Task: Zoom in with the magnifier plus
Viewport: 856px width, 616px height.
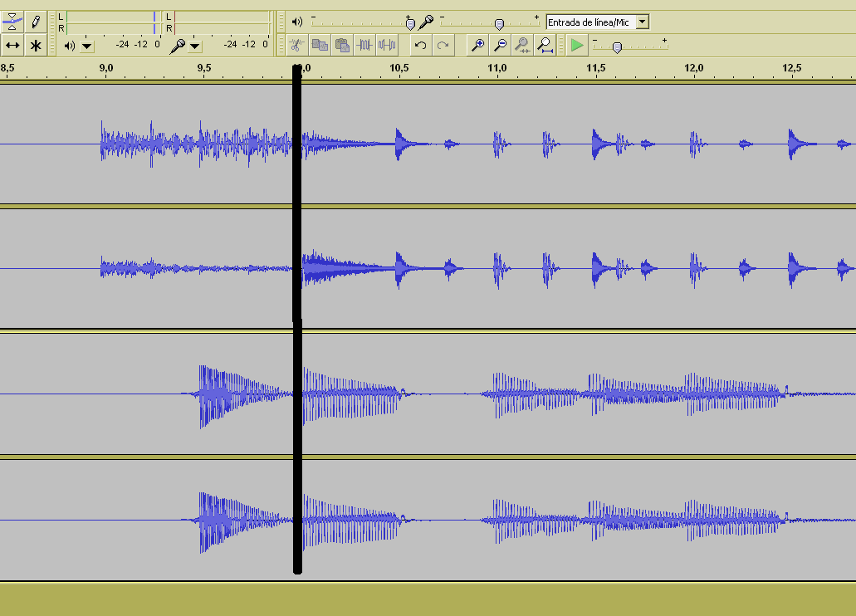Action: point(477,45)
